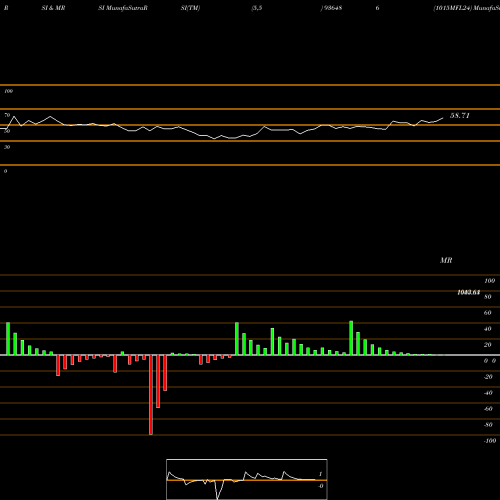The image size is (500, 500).
Task: Click the 60 axis label on histogram
Action: point(487,313)
